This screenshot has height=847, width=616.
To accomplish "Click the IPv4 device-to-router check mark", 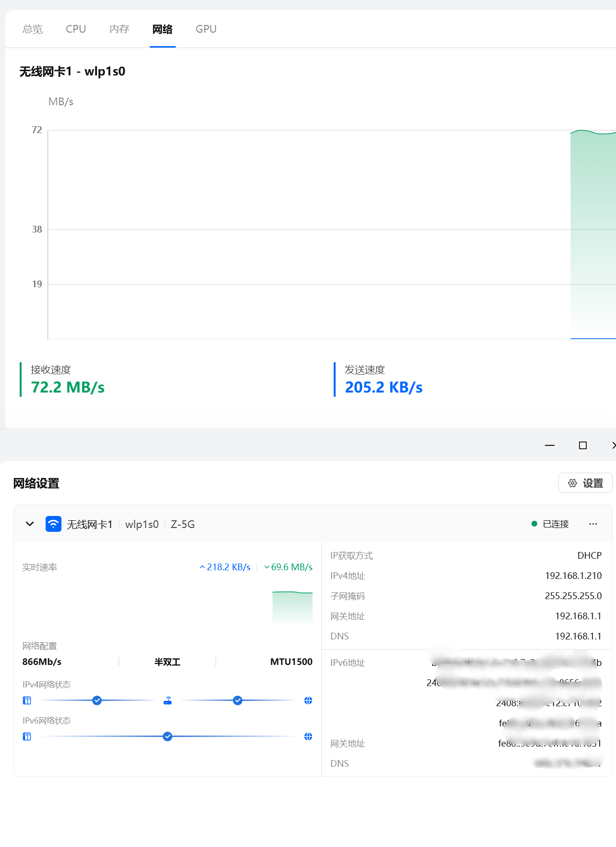I will click(x=97, y=700).
